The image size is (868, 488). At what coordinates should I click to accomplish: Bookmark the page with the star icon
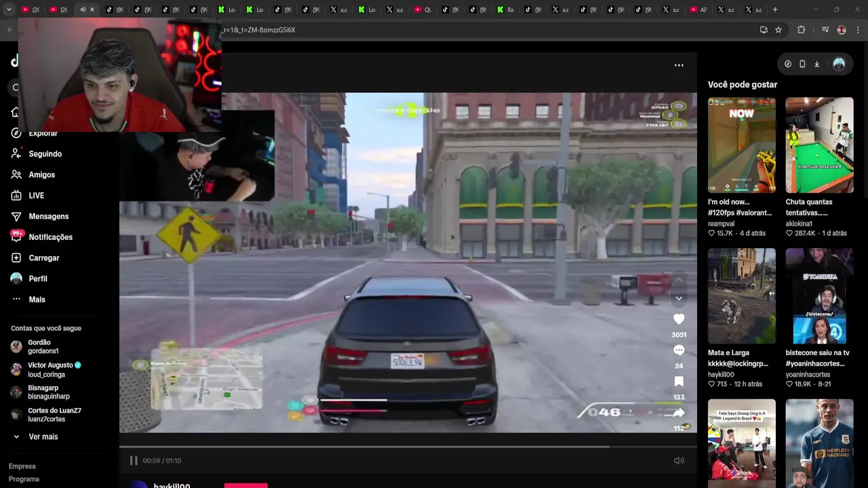pyautogui.click(x=778, y=30)
